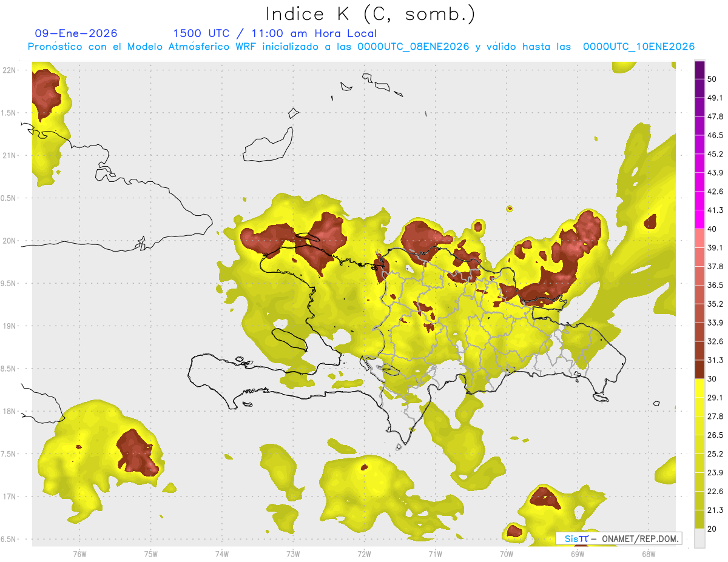This screenshot has width=728, height=562.
Task: Click colorbar value '22.6'
Action: 715,491
